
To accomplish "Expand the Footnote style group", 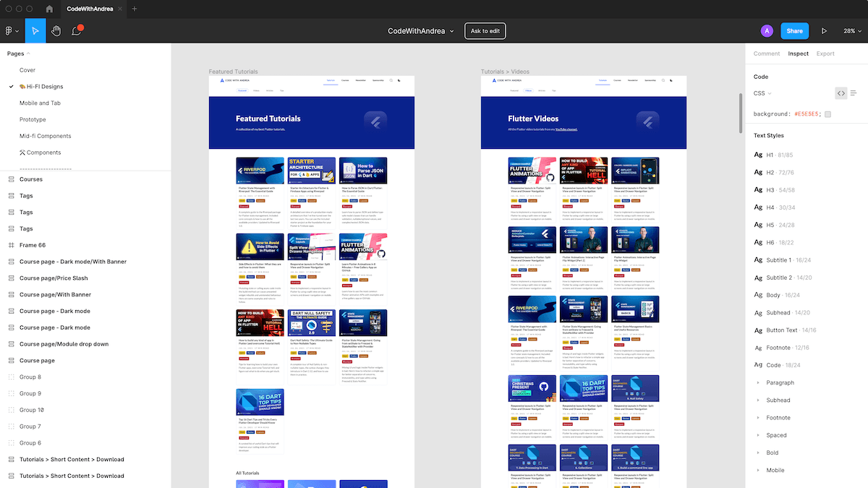I will [758, 418].
